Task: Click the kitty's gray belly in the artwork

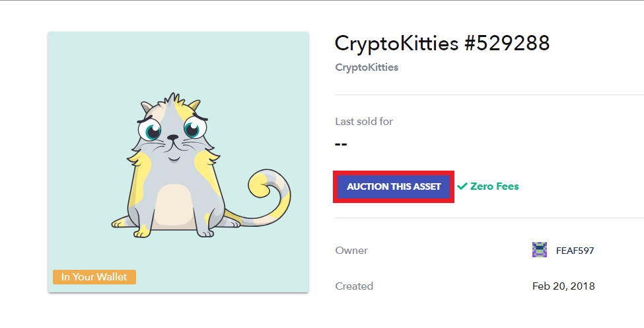Action: 174,207
